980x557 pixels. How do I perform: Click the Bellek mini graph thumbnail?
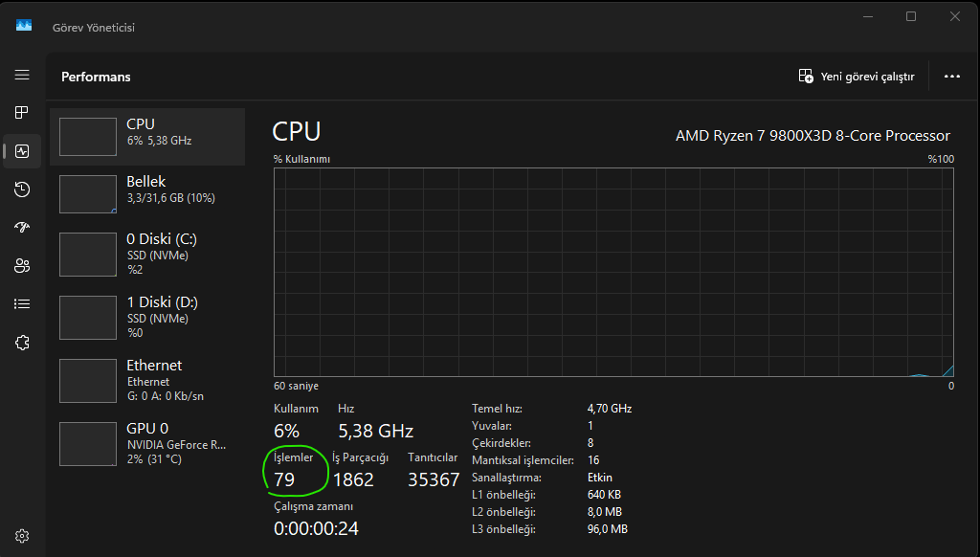(x=87, y=193)
